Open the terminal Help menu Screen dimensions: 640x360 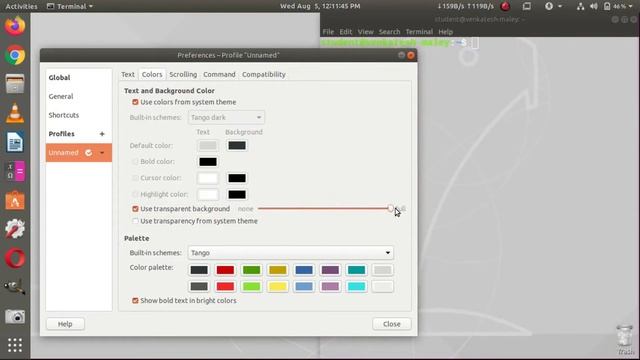tap(446, 31)
